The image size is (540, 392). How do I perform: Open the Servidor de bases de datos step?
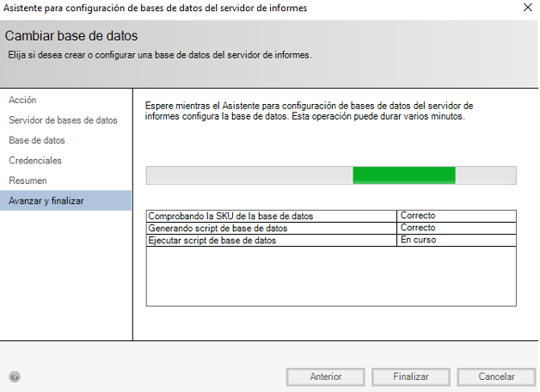pos(63,120)
